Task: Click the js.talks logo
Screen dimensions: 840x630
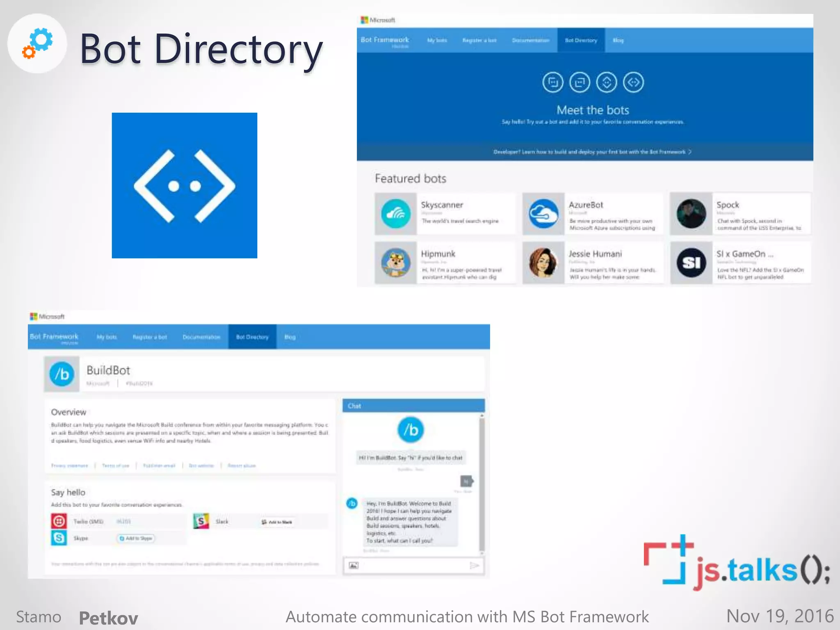Action: [737, 563]
